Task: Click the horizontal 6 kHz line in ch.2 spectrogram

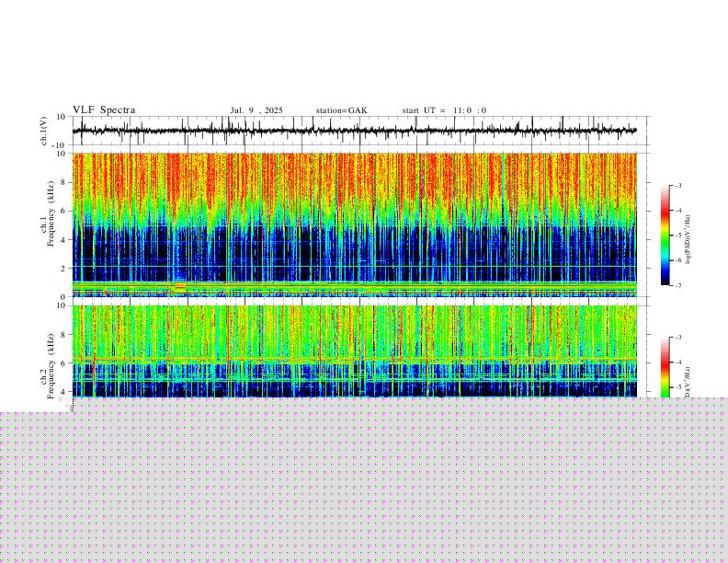Action: tap(354, 360)
